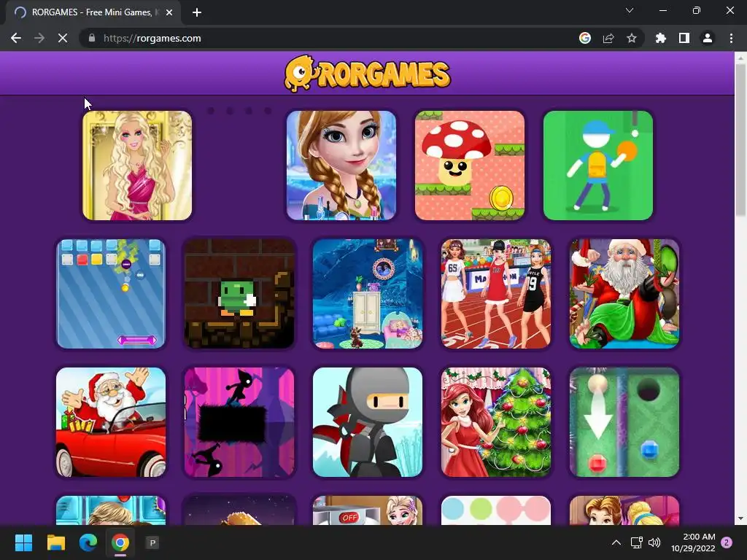Open network settings tray icon
The height and width of the screenshot is (560, 747).
[x=636, y=542]
